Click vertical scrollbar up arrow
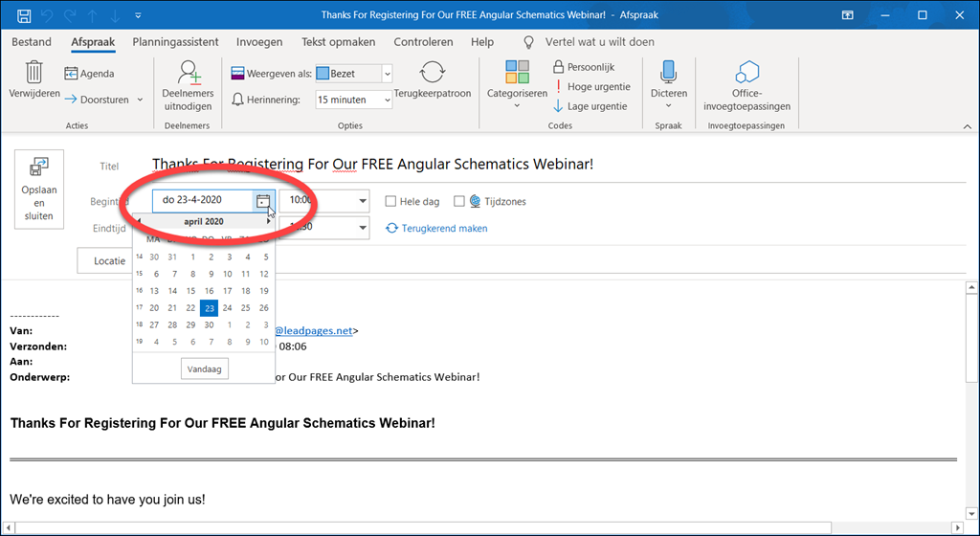Viewport: 980px width, 536px height. [972, 288]
